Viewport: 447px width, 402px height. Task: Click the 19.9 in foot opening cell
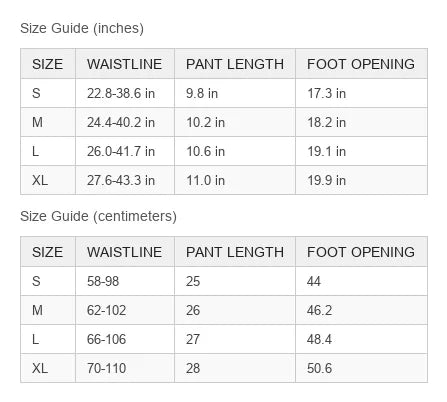361,180
